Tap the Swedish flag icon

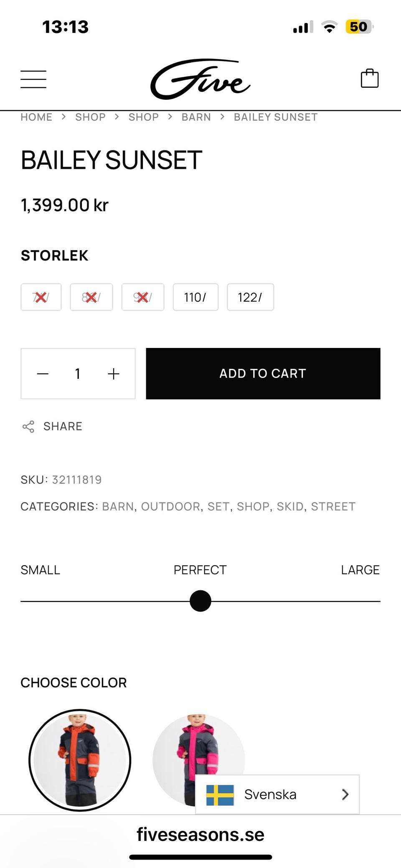pos(220,794)
